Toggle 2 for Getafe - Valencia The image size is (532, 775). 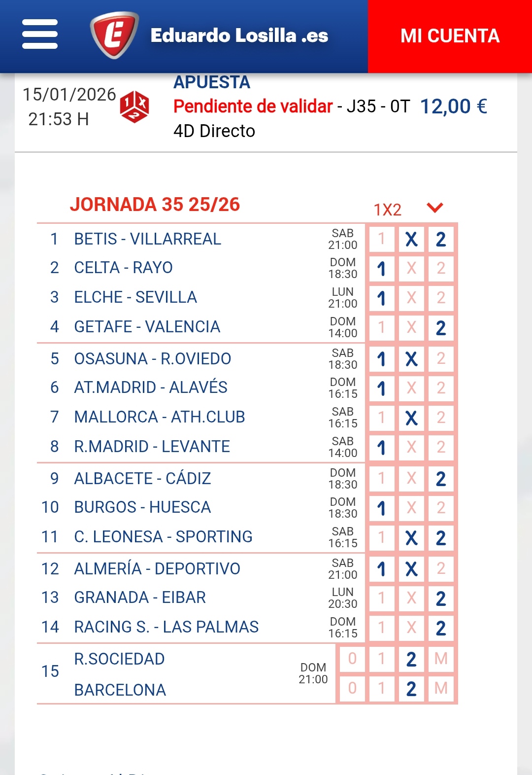click(x=441, y=328)
